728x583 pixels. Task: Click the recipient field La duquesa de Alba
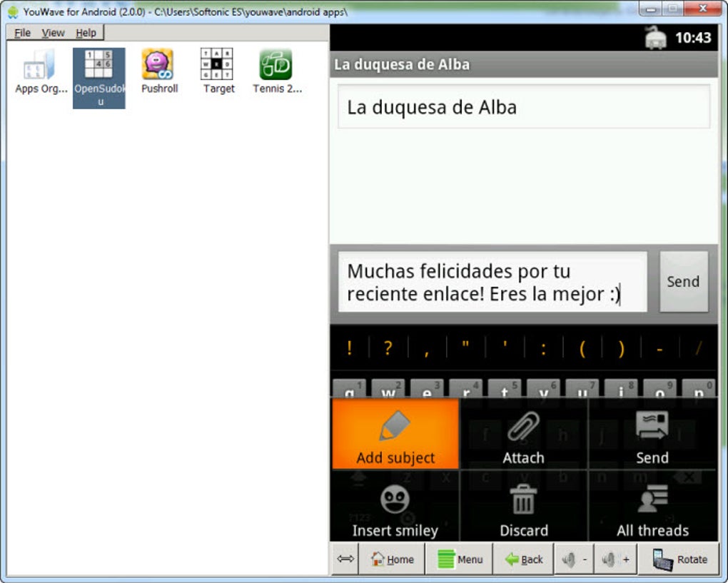[x=524, y=107]
